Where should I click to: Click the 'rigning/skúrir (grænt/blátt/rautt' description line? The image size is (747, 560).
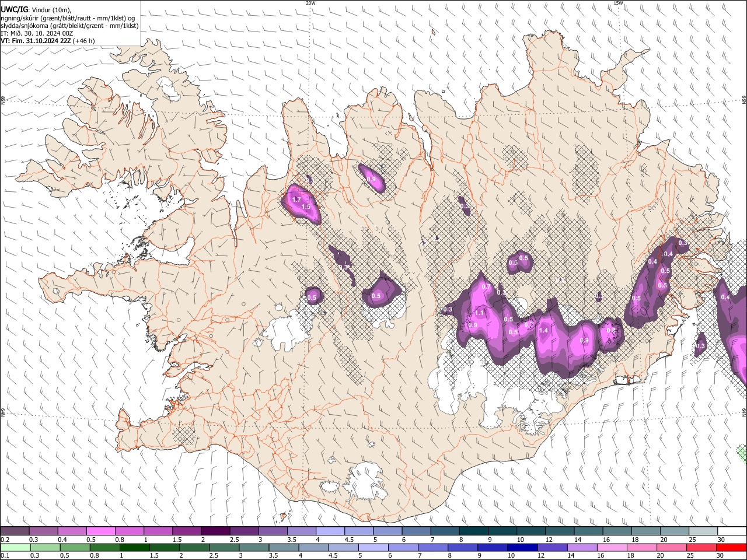67,17
